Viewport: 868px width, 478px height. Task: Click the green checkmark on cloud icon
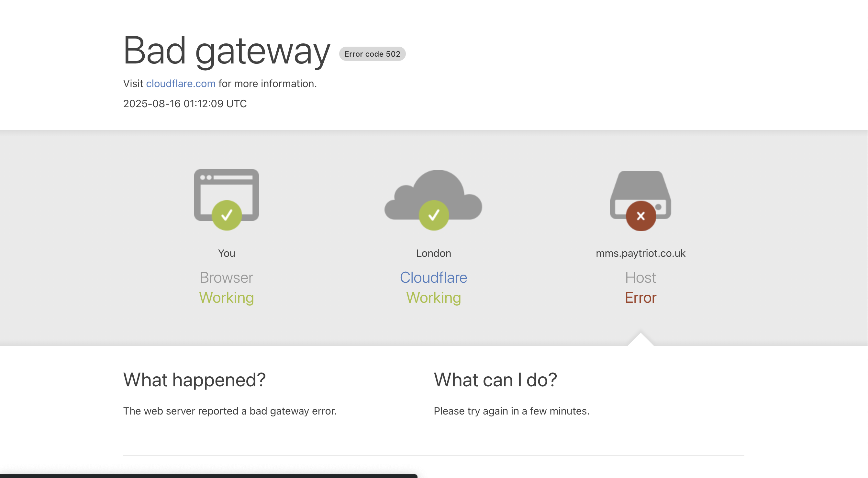tap(434, 215)
